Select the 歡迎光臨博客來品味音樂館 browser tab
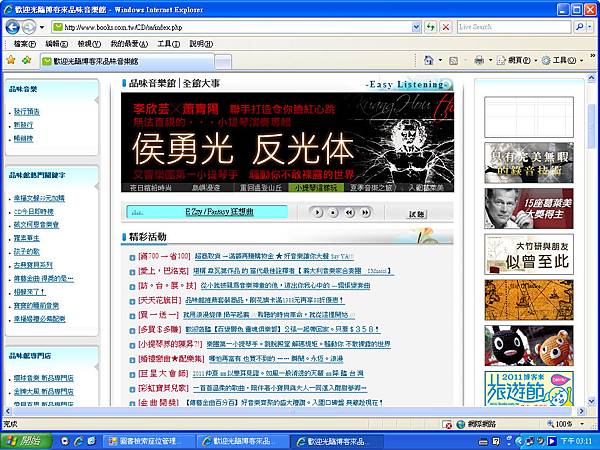600x450 pixels. point(126,61)
